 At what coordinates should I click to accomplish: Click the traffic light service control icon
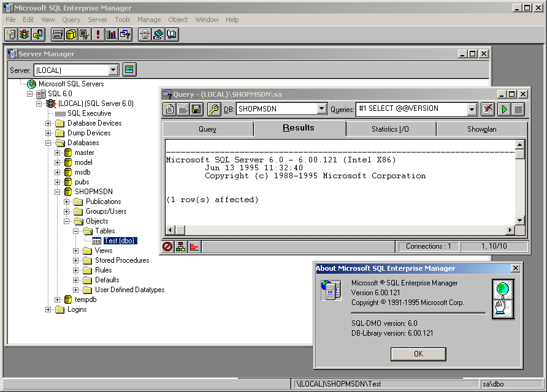pyautogui.click(x=24, y=34)
